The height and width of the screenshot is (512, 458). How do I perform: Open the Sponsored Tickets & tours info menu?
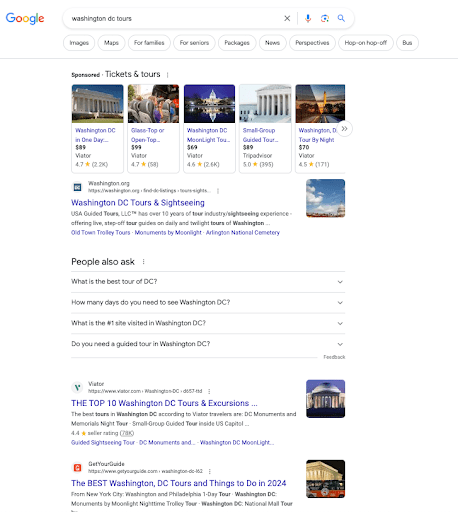pos(167,75)
